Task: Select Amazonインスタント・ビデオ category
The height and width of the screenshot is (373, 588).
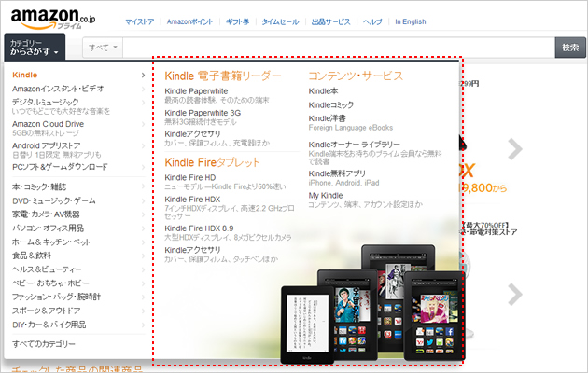Action: (x=58, y=89)
